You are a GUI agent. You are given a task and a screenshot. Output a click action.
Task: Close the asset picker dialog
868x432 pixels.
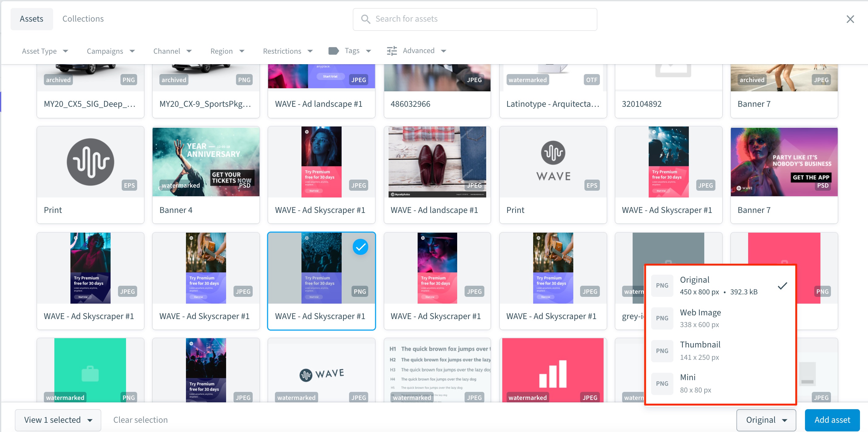pos(850,19)
